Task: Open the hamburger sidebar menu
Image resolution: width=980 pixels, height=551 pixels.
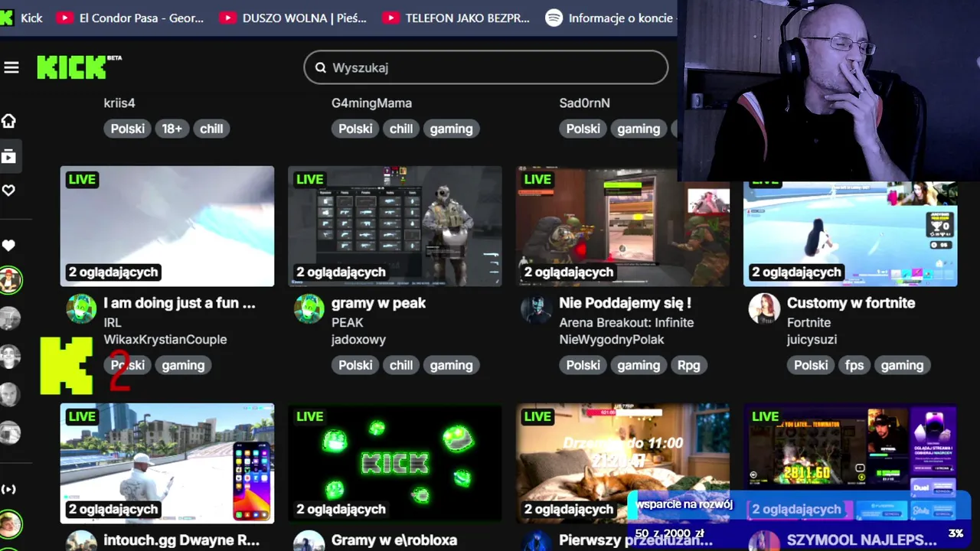Action: pos(11,67)
